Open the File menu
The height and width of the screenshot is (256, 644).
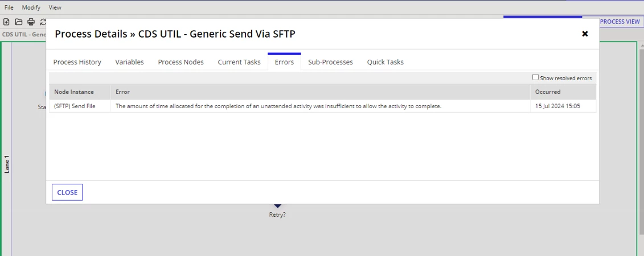(9, 7)
